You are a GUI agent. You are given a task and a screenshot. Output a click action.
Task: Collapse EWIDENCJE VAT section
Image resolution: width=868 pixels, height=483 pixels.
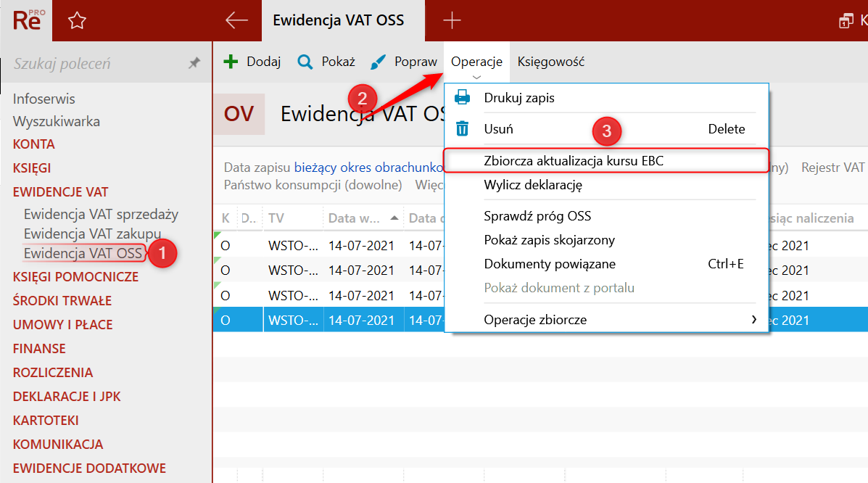[60, 191]
